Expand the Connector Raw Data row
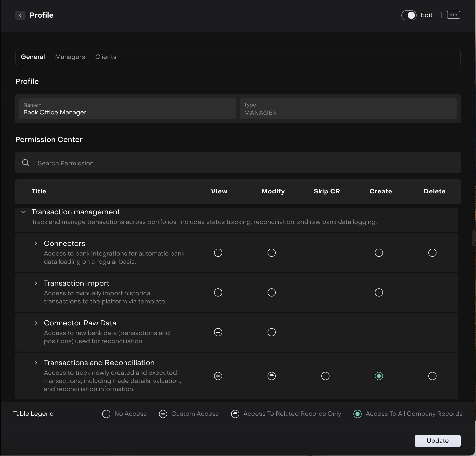This screenshot has width=476, height=456. tap(36, 323)
